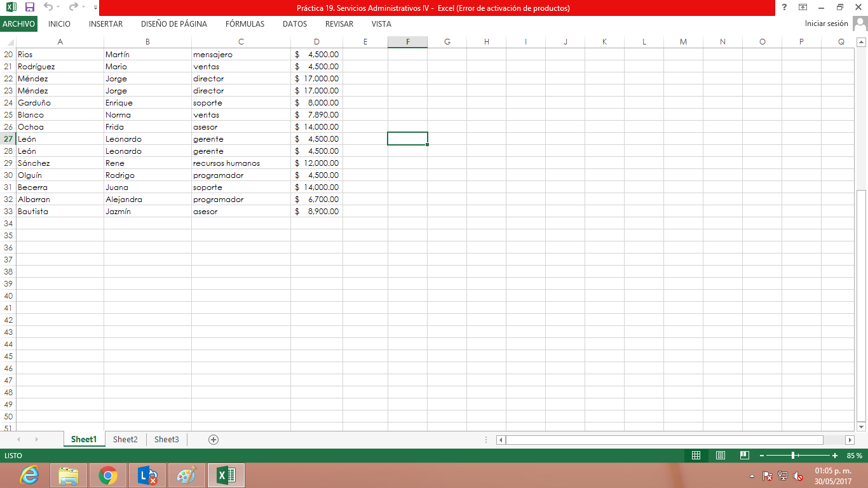Switch to Page Layout view
The image size is (868, 488).
coord(721,456)
